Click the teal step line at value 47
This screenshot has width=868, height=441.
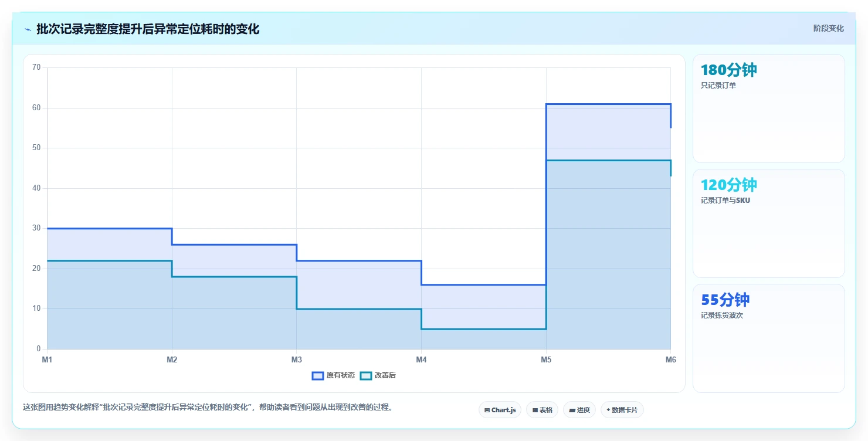[608, 160]
